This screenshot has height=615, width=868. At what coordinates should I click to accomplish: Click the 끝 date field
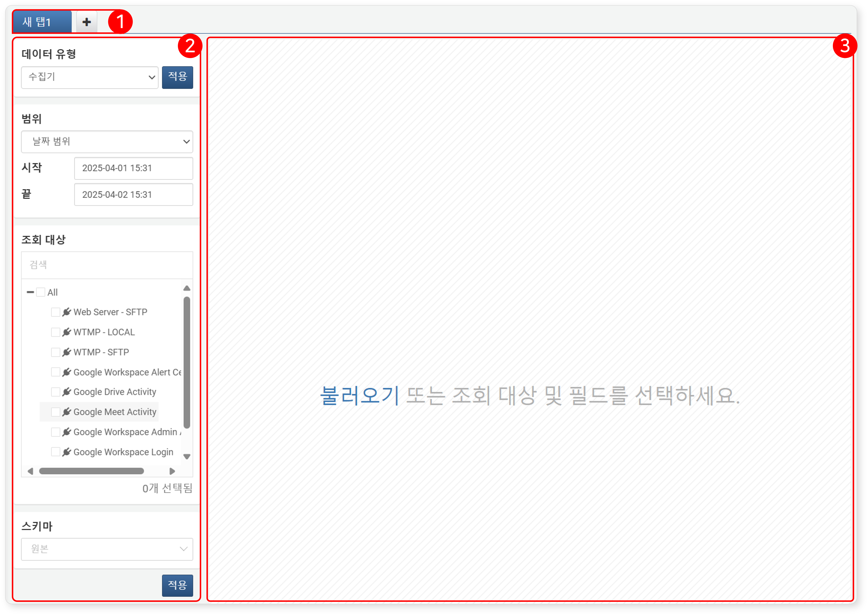(134, 195)
